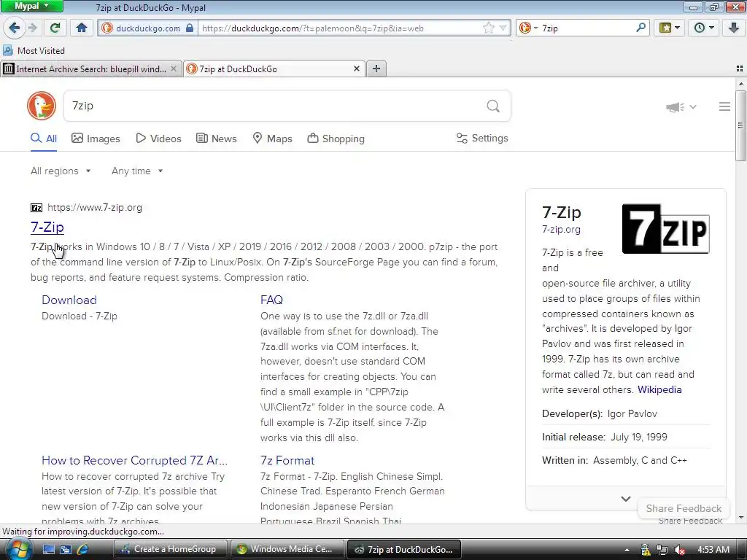Switch to Videos results
This screenshot has width=747, height=560.
[x=158, y=139]
